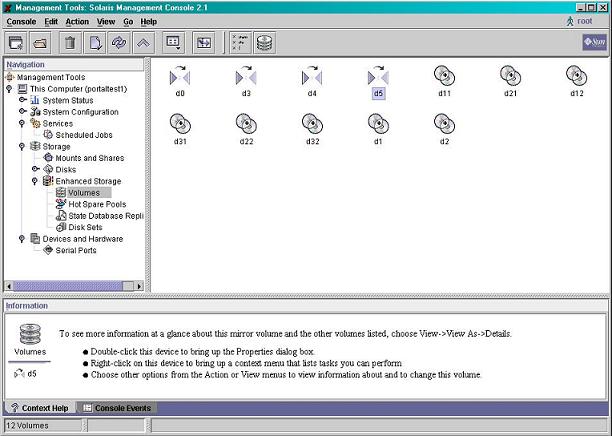Click the d5 entry in Information pane

(25, 374)
